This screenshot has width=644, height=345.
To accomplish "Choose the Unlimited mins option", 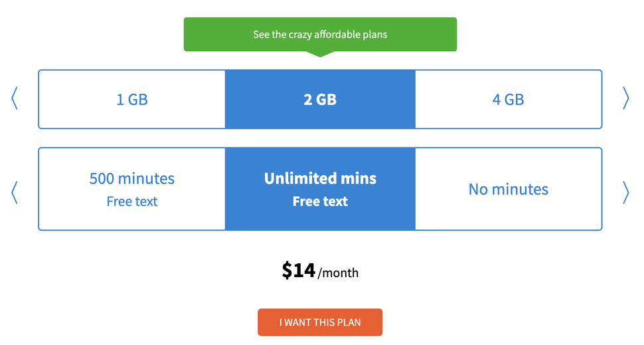I will pos(320,189).
